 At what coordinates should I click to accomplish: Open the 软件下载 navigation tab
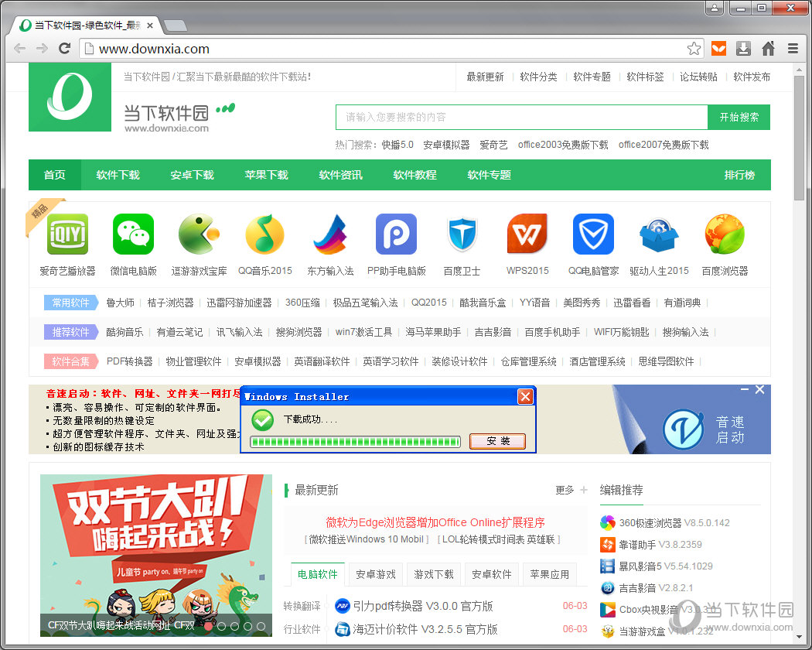[x=118, y=175]
